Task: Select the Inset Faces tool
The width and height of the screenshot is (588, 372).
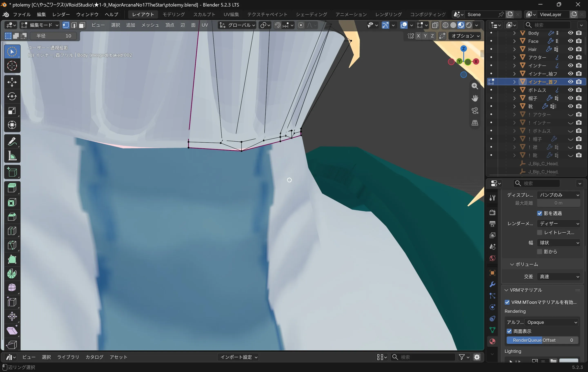Action: 12,202
